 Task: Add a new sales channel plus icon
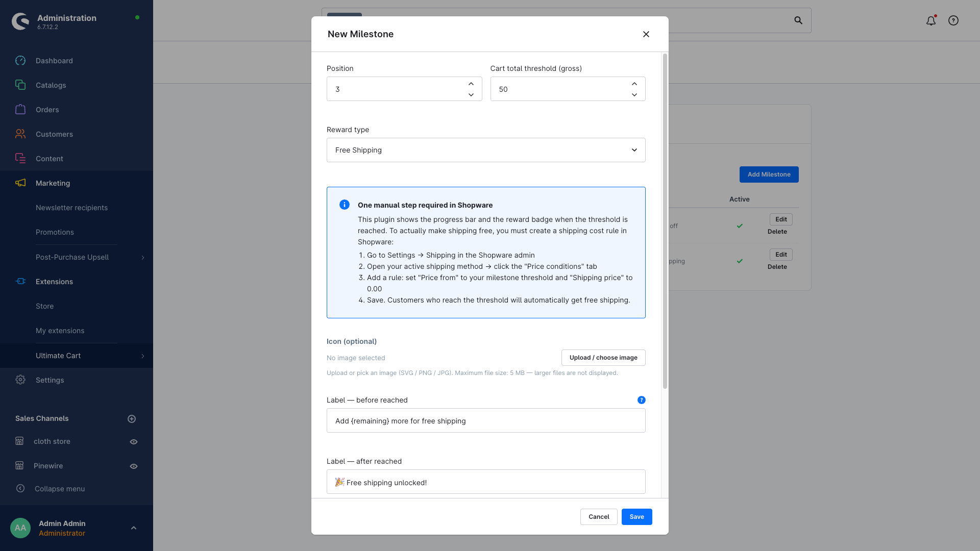point(132,419)
